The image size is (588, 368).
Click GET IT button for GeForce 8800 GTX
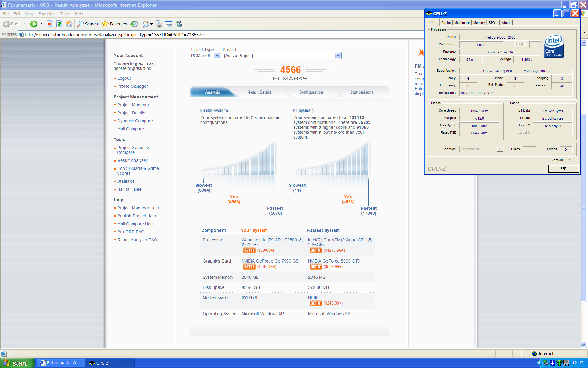(316, 266)
